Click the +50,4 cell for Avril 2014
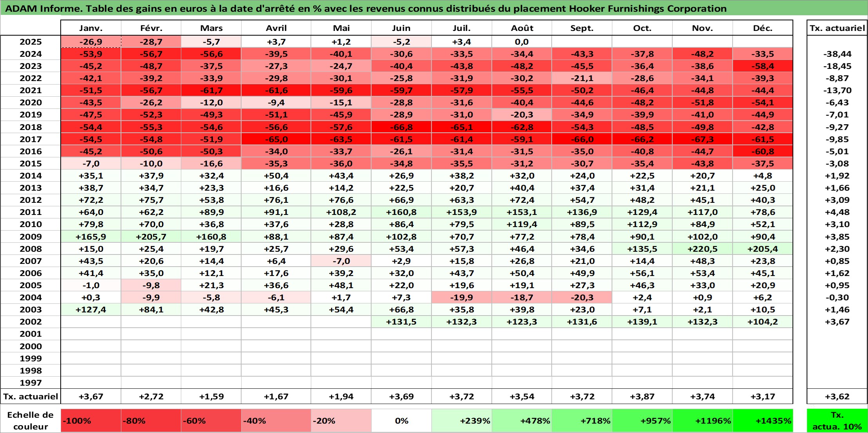Viewport: 868px width, 433px height. click(276, 175)
